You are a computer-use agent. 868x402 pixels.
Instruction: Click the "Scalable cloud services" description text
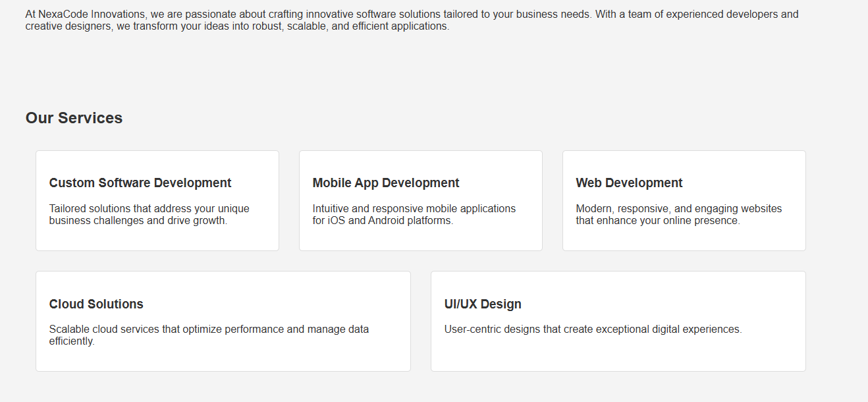[209, 330]
